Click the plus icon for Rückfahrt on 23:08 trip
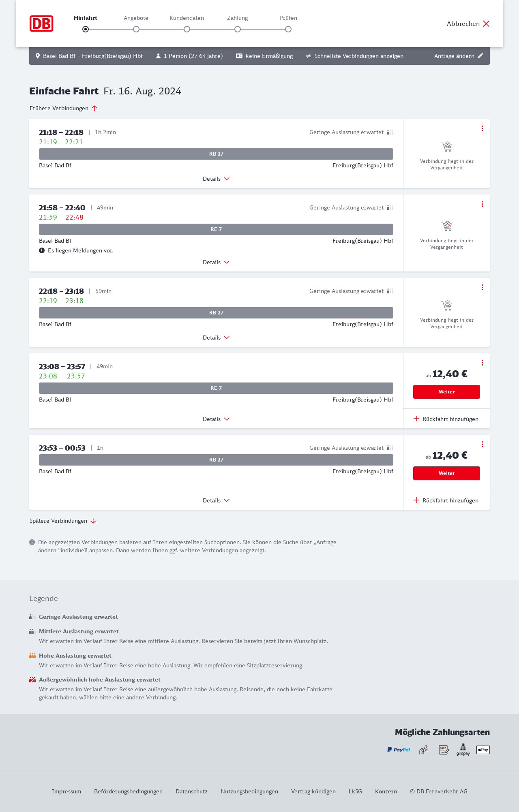The height and width of the screenshot is (812, 519). 416,419
